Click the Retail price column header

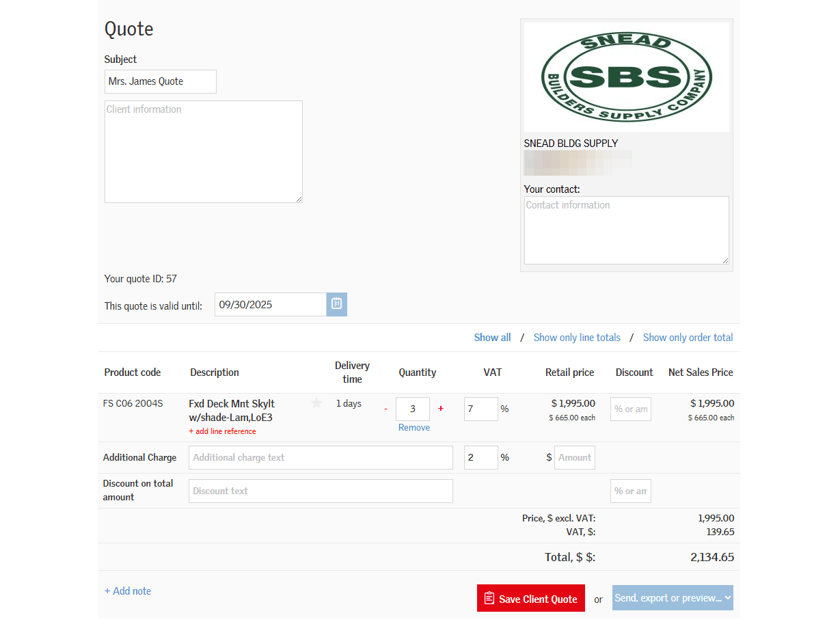point(569,372)
